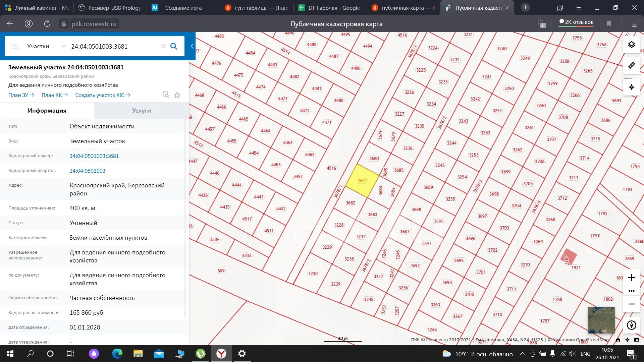Viewport: 644px width, 362px height.
Task: Open Task View in the taskbar
Action: click(70, 354)
